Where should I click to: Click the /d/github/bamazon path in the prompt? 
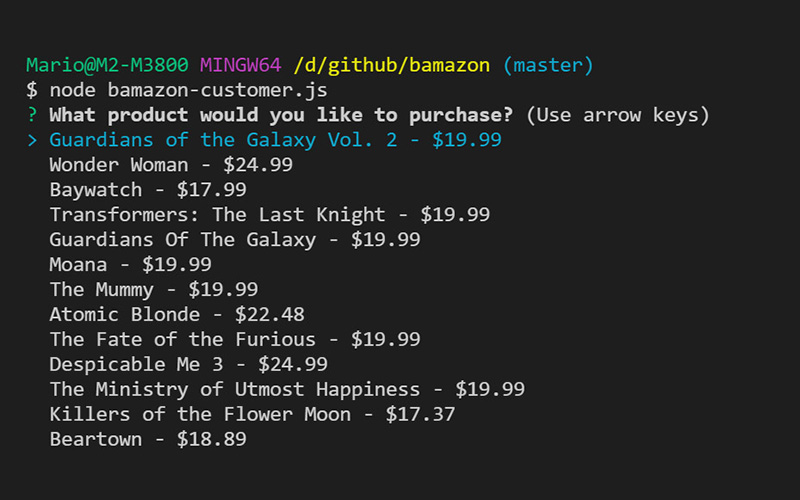(392, 66)
